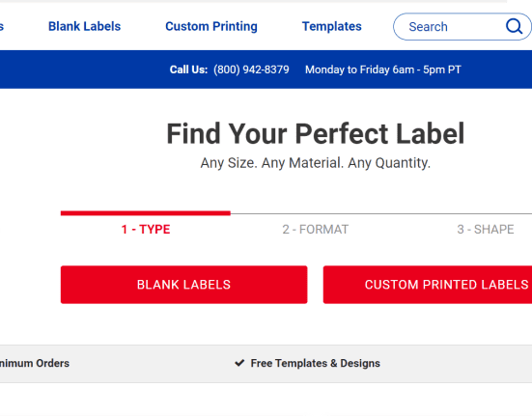The image size is (532, 416).
Task: Click the phone number (800) 942-8379
Action: (251, 69)
